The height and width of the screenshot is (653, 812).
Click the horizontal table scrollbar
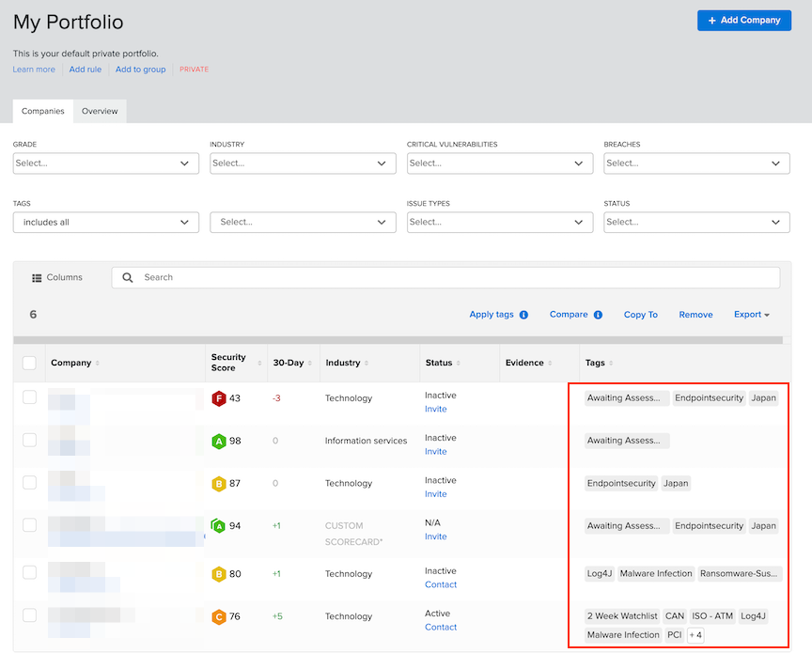[x=398, y=341]
